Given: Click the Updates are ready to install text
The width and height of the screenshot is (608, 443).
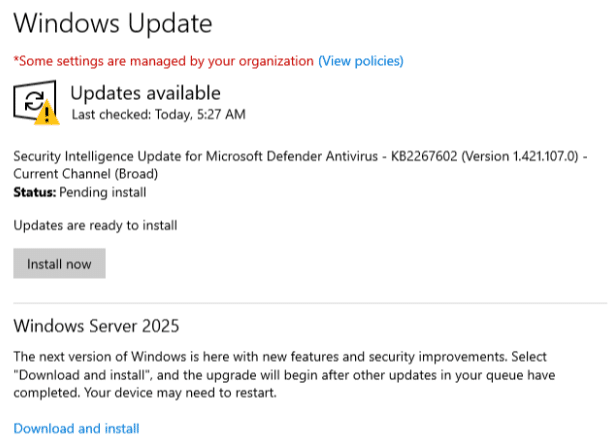Looking at the screenshot, I should pyautogui.click(x=95, y=225).
